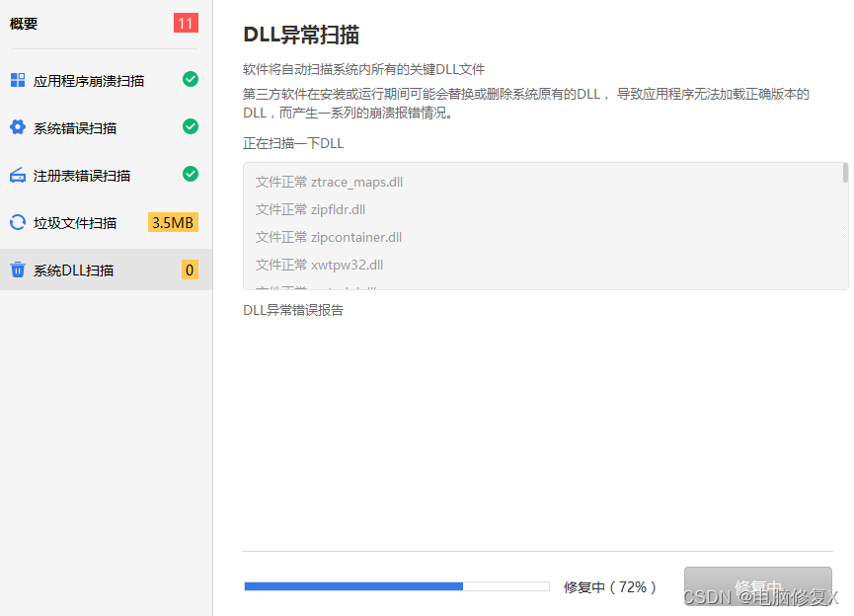The width and height of the screenshot is (854, 616).
Task: Click the registry error scan icon
Action: pyautogui.click(x=18, y=175)
